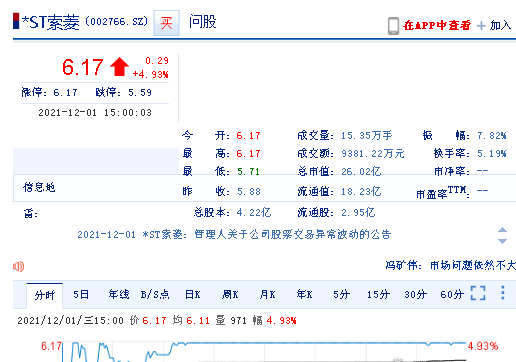
Task: Switch to the 年K chart tab
Action: [x=304, y=295]
